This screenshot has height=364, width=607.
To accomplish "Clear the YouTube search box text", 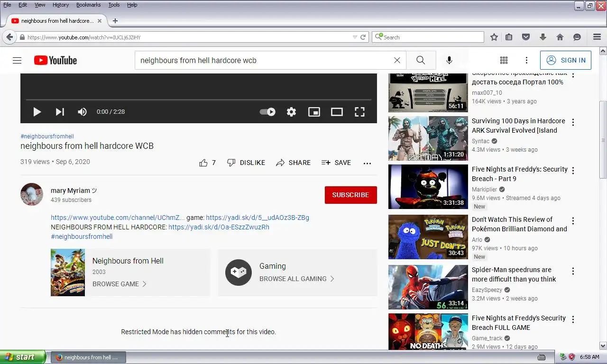I will (x=397, y=60).
